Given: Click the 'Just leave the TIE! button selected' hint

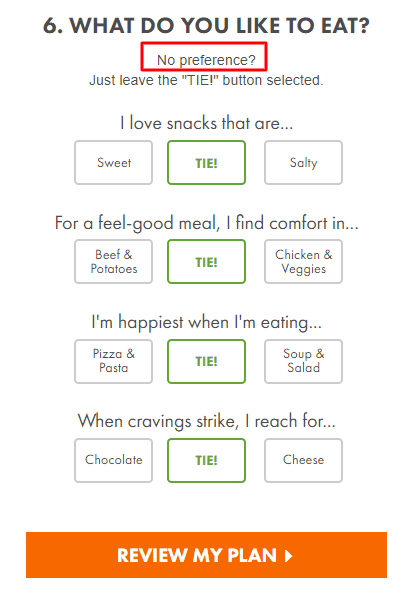Looking at the screenshot, I should [206, 80].
